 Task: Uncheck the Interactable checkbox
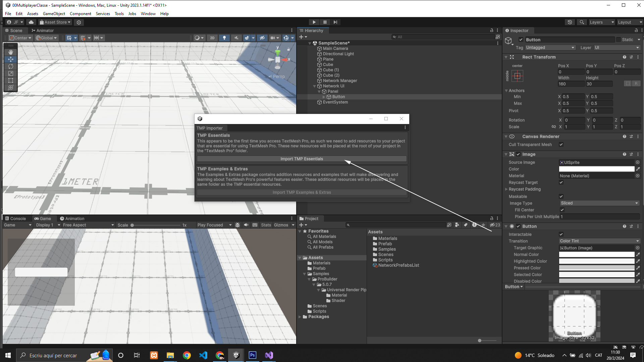coord(561,234)
